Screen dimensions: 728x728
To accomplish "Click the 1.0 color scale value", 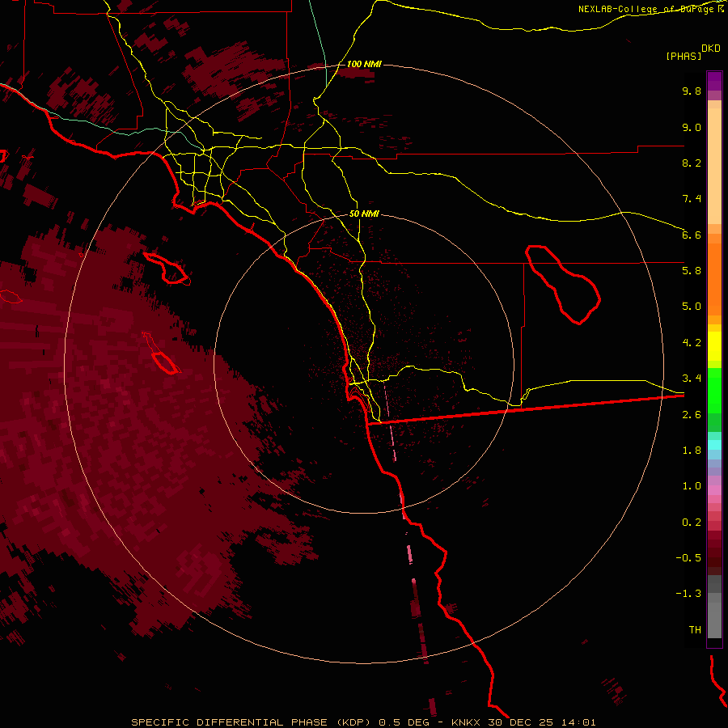I will (x=692, y=486).
